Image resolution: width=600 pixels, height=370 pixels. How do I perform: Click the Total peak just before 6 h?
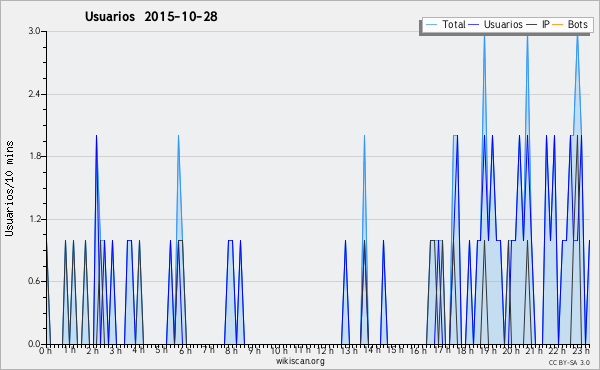click(178, 135)
